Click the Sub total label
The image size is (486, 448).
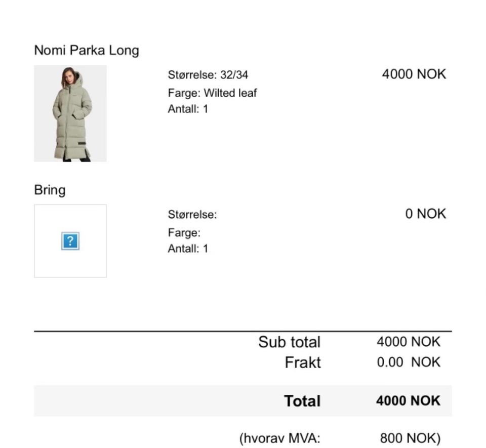pos(289,342)
